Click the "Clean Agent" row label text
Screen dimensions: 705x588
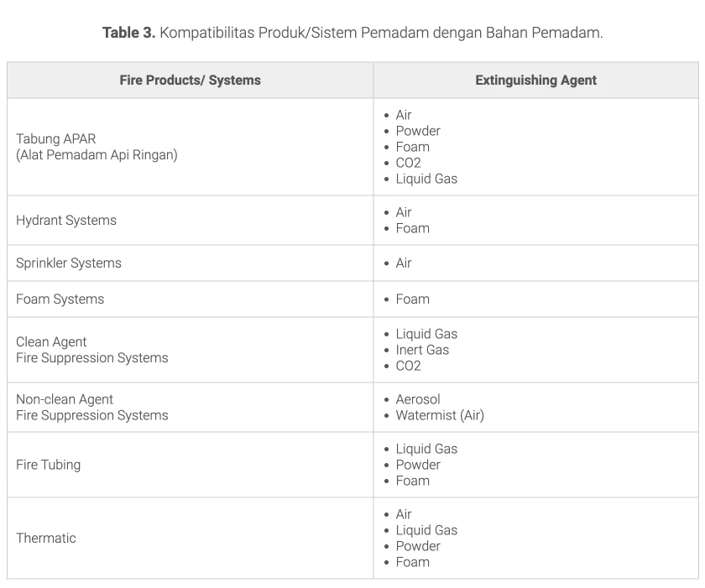tap(51, 342)
